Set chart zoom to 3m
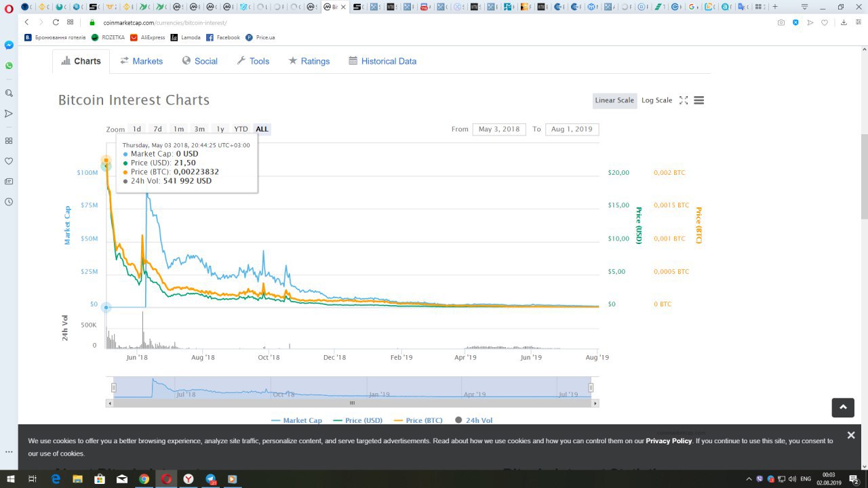This screenshot has height=488, width=868. pyautogui.click(x=199, y=129)
